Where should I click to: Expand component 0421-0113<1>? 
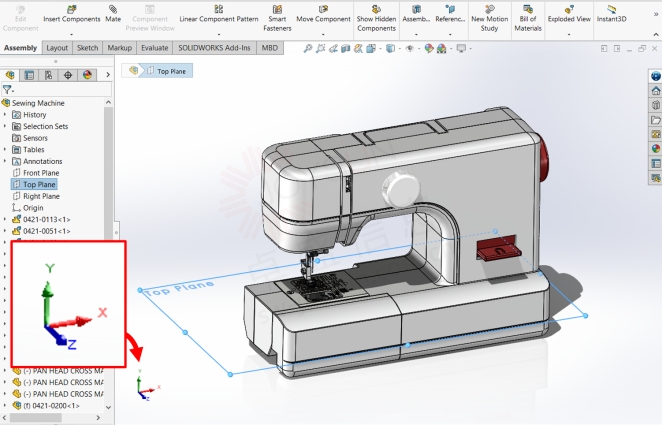[5, 219]
